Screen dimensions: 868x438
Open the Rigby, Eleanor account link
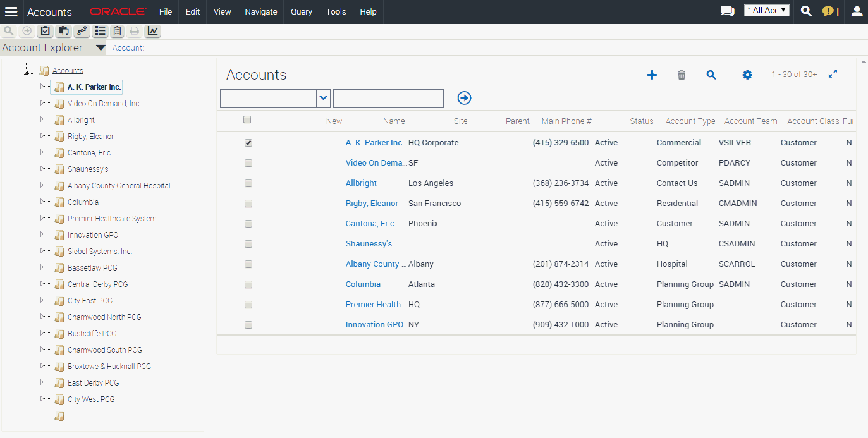point(372,203)
